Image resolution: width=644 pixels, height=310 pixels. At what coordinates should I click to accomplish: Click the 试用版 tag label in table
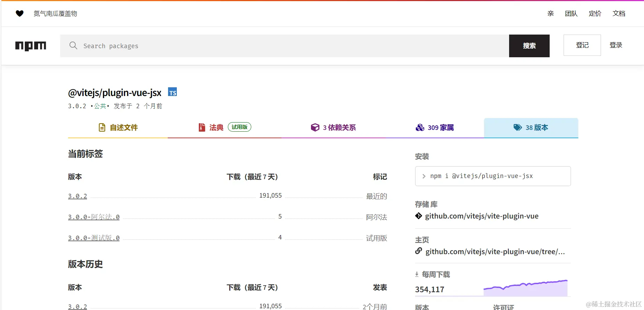377,238
